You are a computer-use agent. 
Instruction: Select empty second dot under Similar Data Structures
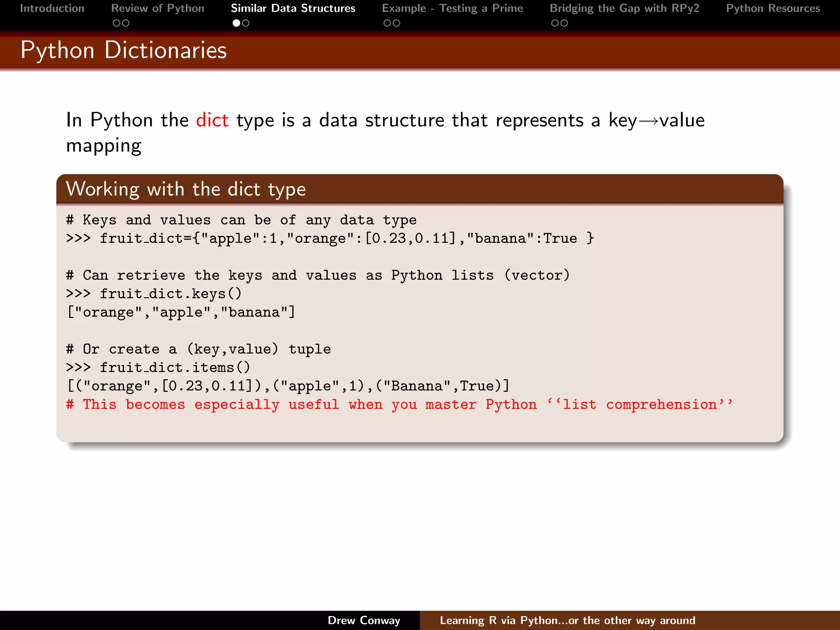(x=246, y=23)
